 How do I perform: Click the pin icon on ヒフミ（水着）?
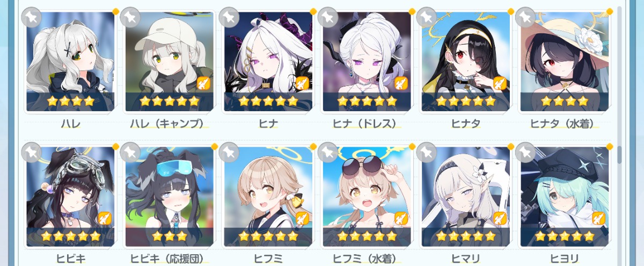pos(327,153)
